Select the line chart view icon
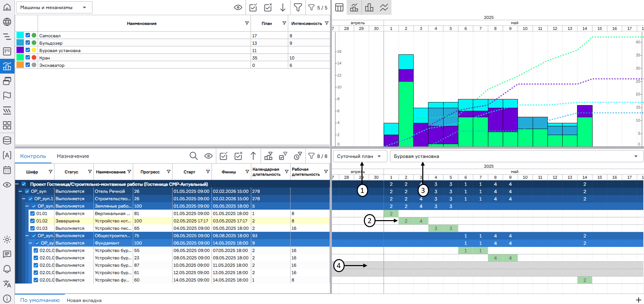Image resolution: width=644 pixels, height=304 pixels. pos(384,7)
